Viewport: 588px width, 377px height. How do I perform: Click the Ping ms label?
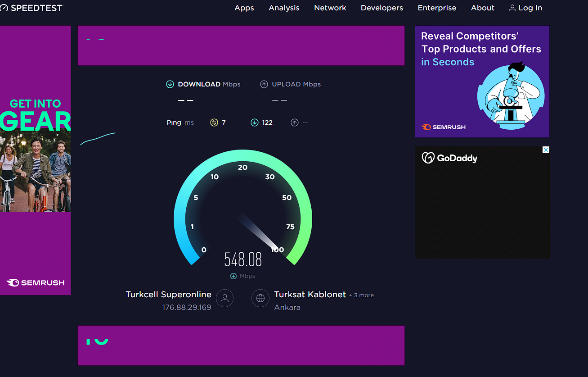[x=180, y=123]
